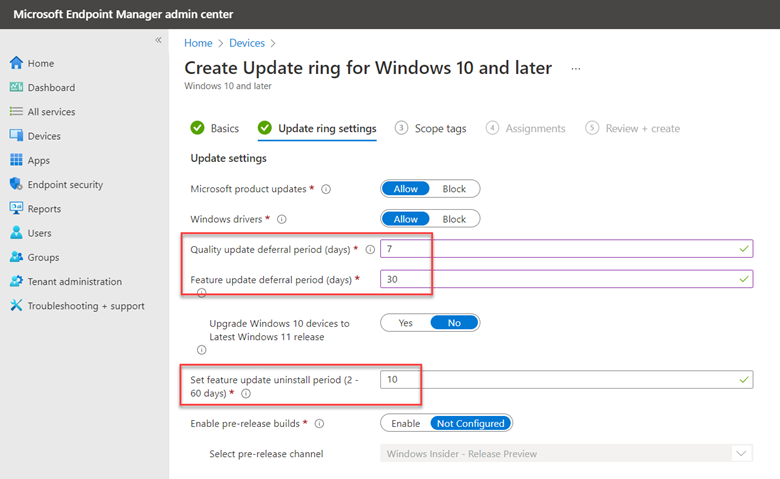This screenshot has height=479, width=780.
Task: Open Groups in the left navigation
Action: [43, 257]
